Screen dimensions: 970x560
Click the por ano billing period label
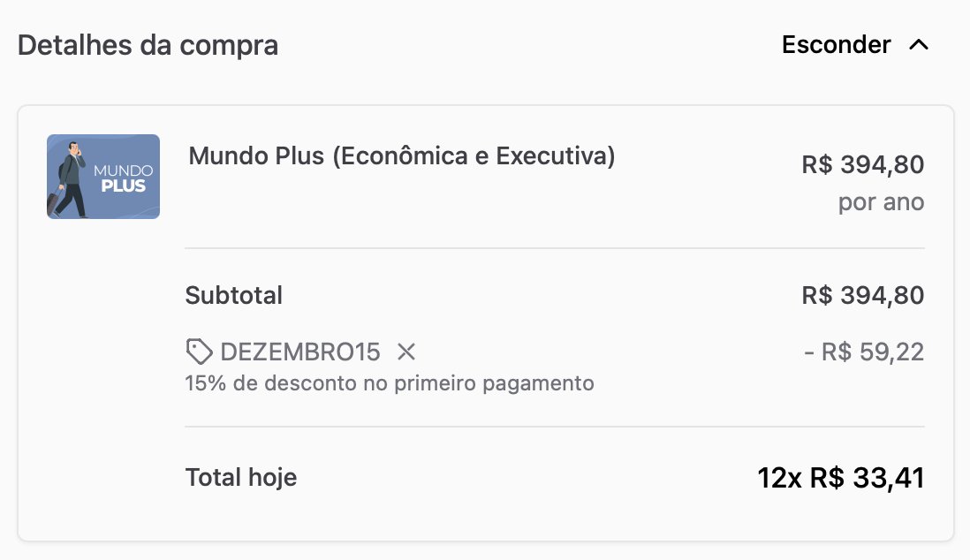[881, 202]
